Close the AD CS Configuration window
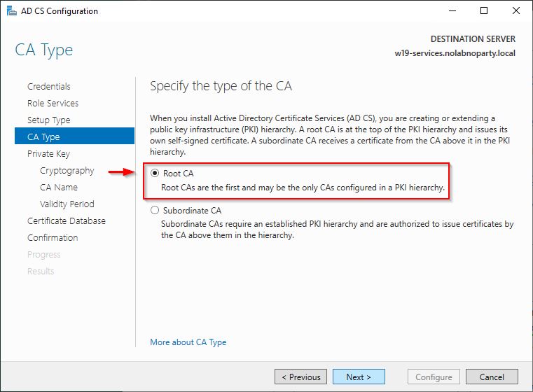The height and width of the screenshot is (392, 533). pyautogui.click(x=516, y=11)
